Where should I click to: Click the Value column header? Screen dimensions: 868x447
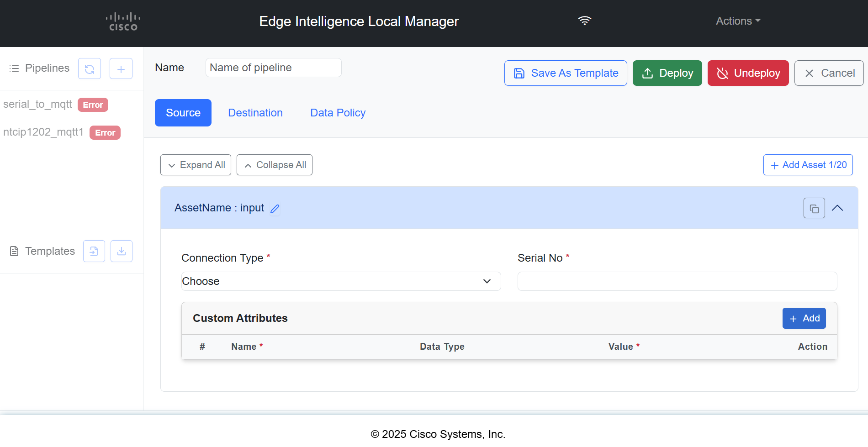pos(624,347)
